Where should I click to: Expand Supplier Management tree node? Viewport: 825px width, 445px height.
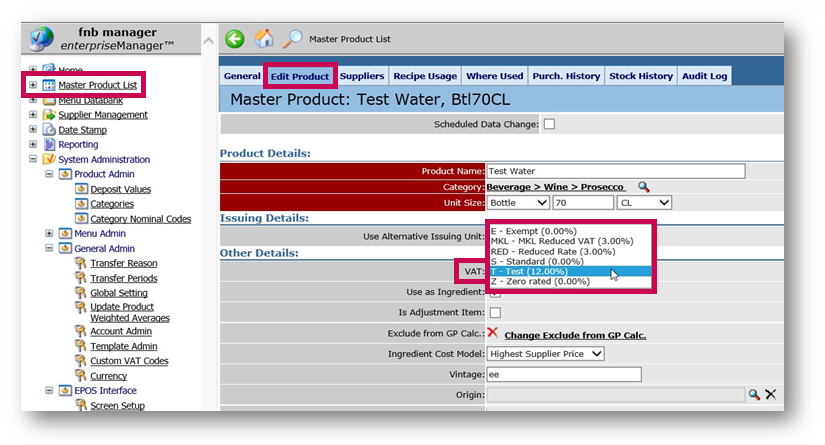point(33,114)
